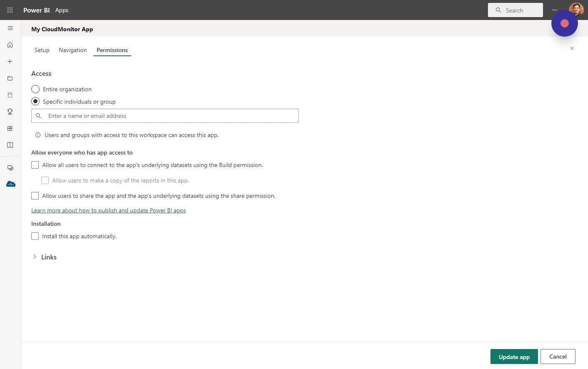588x369 pixels.
Task: Click the Update app button
Action: [514, 357]
